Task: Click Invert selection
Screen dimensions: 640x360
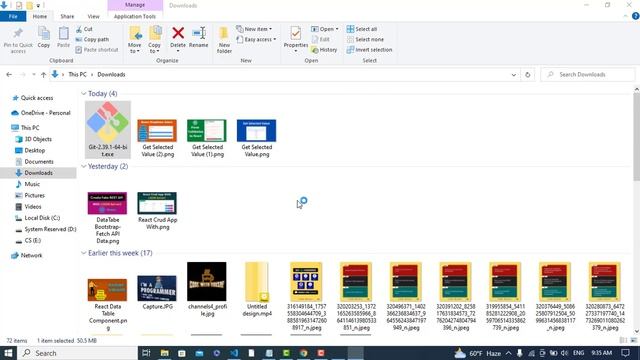Action: (x=369, y=49)
